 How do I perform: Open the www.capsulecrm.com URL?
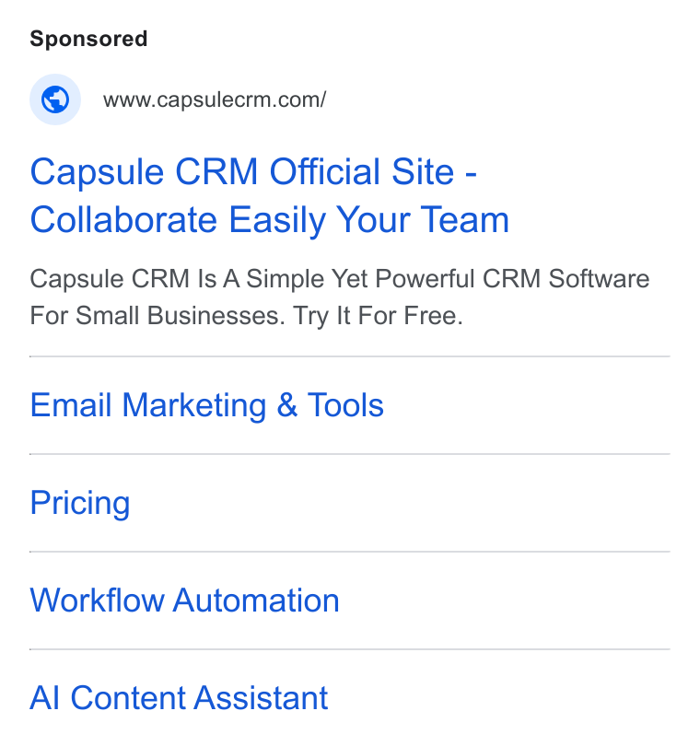(x=215, y=99)
